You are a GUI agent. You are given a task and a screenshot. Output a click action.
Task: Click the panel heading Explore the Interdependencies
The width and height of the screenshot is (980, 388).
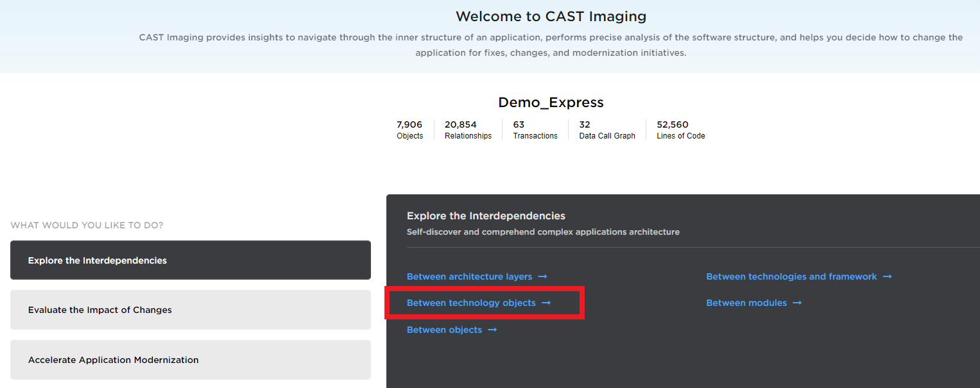[x=486, y=215]
